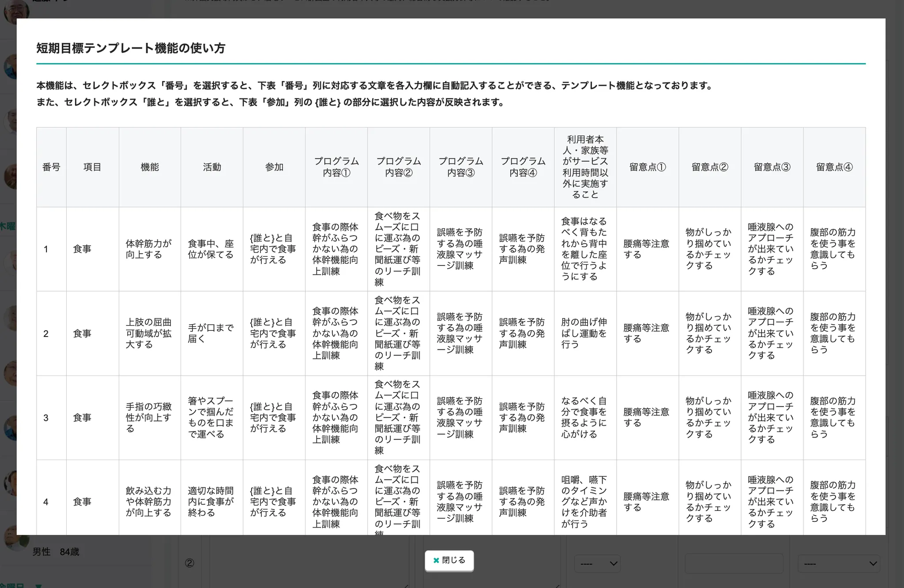This screenshot has width=904, height=588.
Task: Click the 留意点③ column header
Action: 772,167
